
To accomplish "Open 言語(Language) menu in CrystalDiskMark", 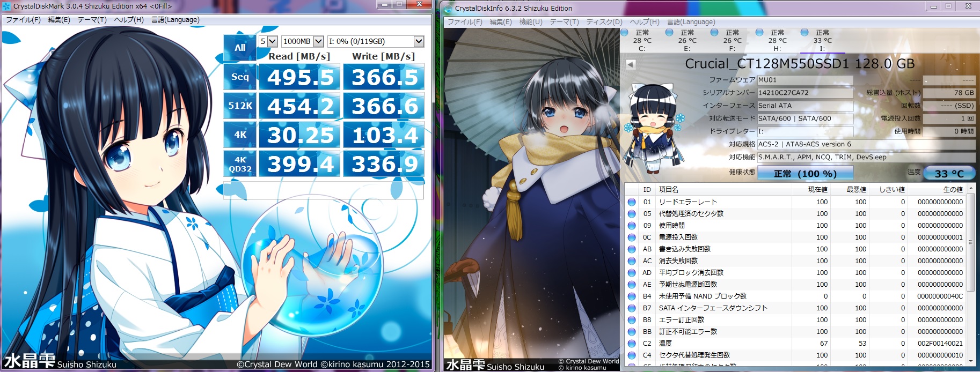I will (x=175, y=20).
